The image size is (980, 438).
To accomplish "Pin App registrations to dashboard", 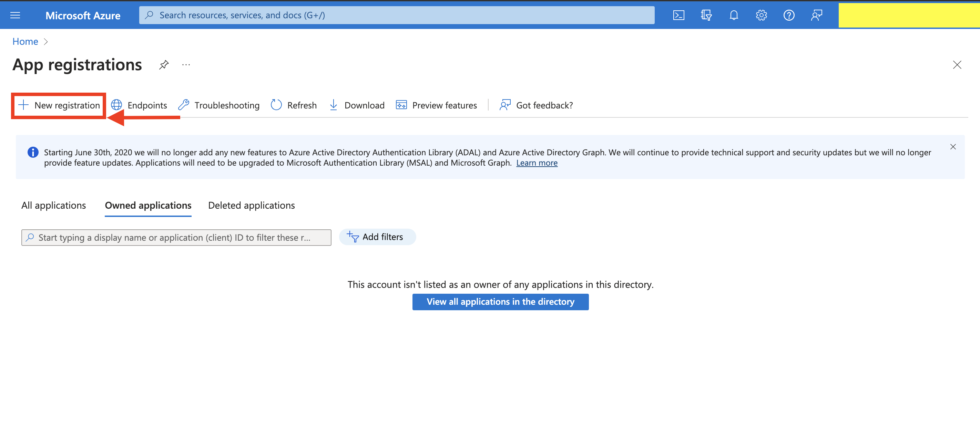I will click(164, 65).
